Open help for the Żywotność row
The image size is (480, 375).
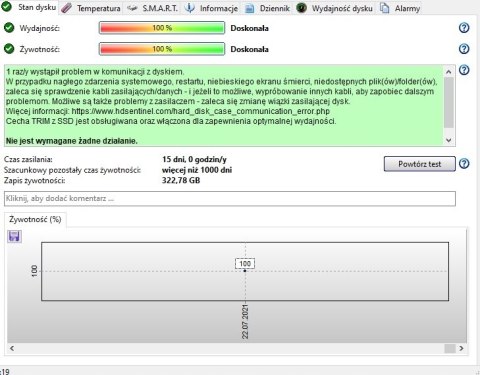point(464,49)
